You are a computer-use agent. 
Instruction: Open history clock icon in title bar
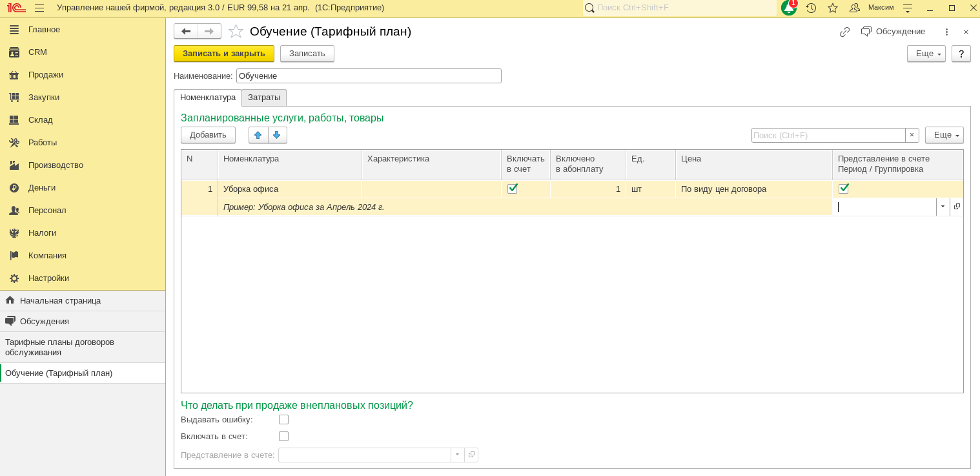(x=811, y=8)
